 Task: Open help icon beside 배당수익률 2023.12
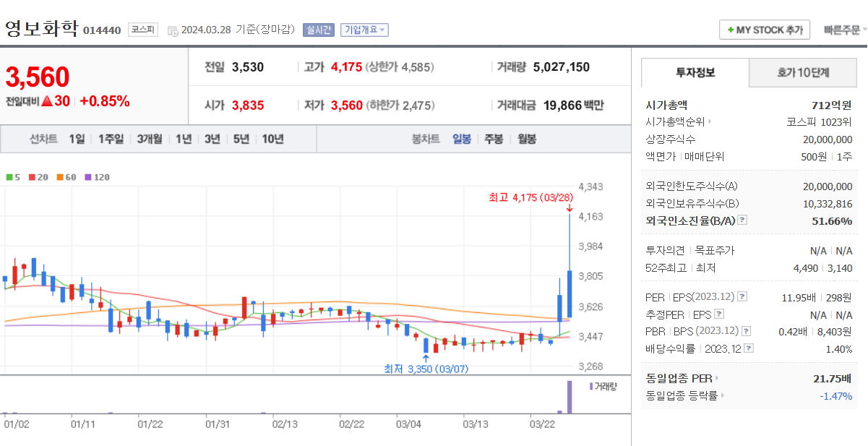748,348
